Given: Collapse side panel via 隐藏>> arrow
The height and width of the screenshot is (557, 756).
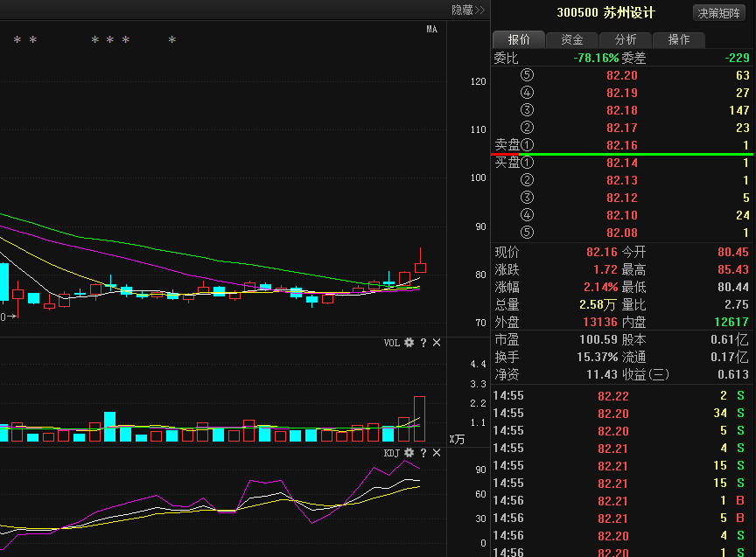Looking at the screenshot, I should click(467, 10).
